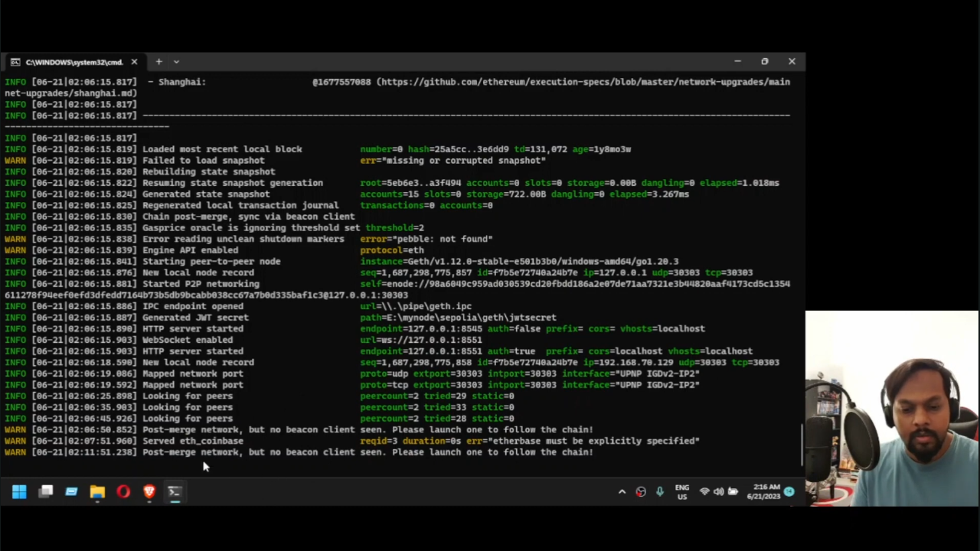Show hidden system tray icons
The image size is (980, 551).
[622, 491]
